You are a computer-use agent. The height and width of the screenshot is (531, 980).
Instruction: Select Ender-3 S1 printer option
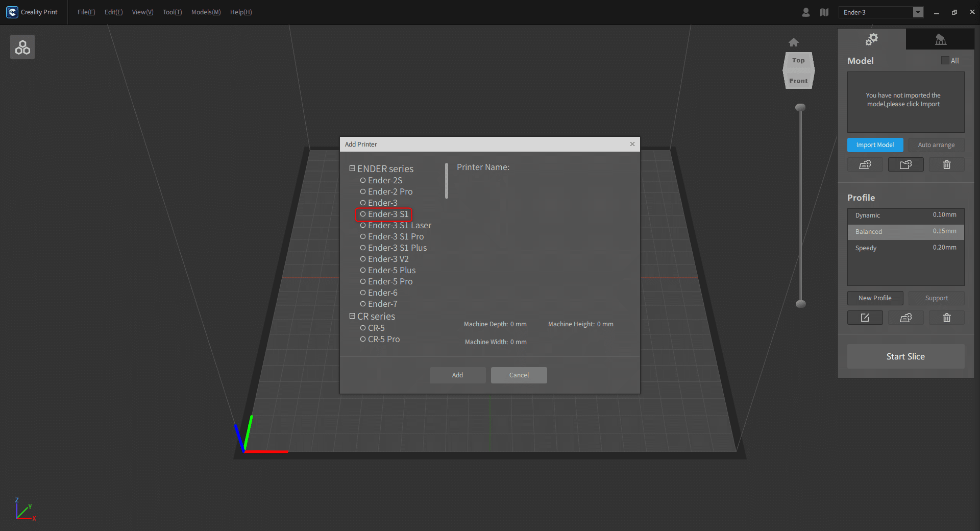point(384,214)
